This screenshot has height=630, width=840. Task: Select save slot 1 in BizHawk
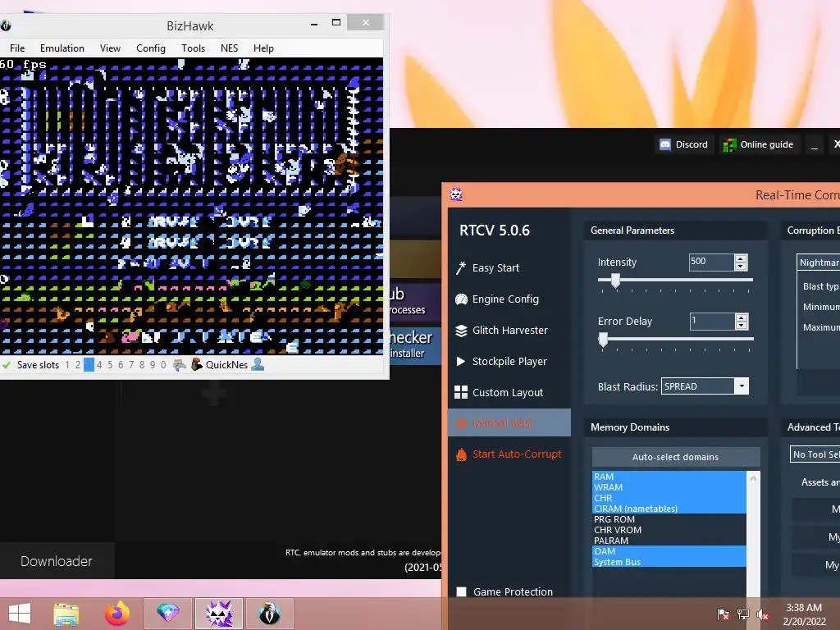[x=67, y=365]
